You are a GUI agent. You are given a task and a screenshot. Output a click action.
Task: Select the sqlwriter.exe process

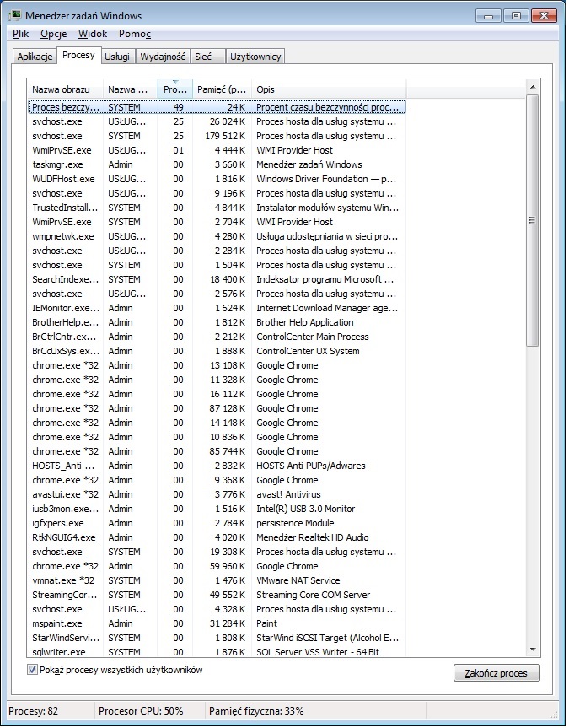(217, 652)
